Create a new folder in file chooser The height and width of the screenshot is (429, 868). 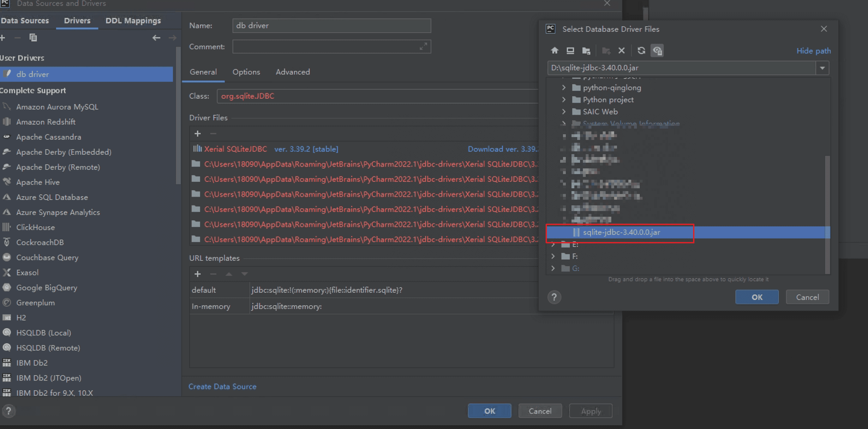pyautogui.click(x=606, y=51)
